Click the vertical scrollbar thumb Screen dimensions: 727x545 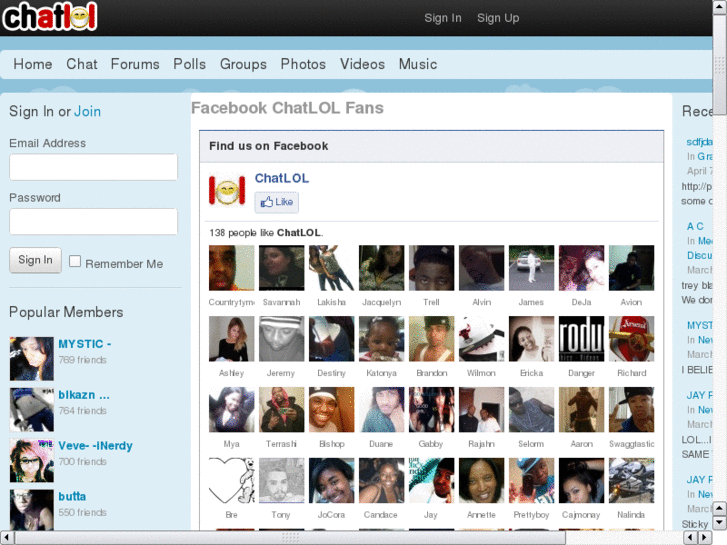pos(720,65)
